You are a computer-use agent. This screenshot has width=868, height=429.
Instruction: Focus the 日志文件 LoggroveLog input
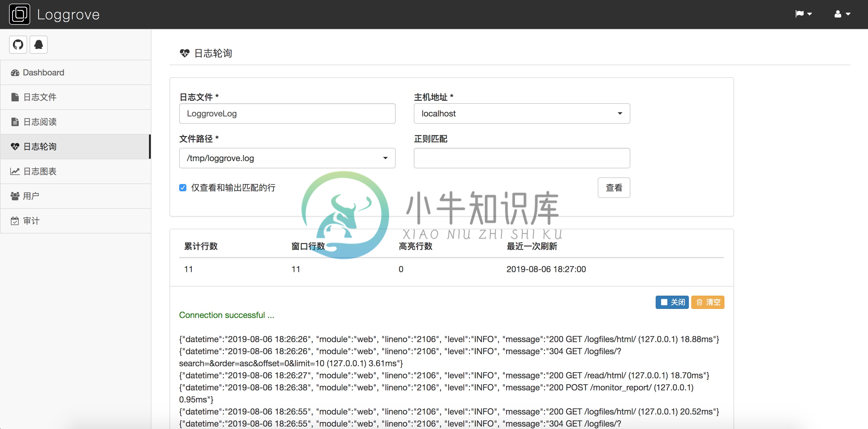click(x=287, y=113)
